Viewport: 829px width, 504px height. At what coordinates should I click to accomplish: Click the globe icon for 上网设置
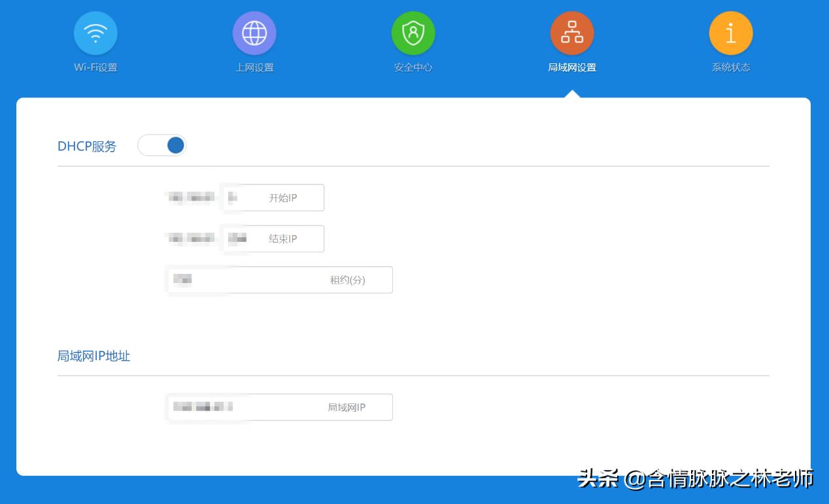click(254, 33)
